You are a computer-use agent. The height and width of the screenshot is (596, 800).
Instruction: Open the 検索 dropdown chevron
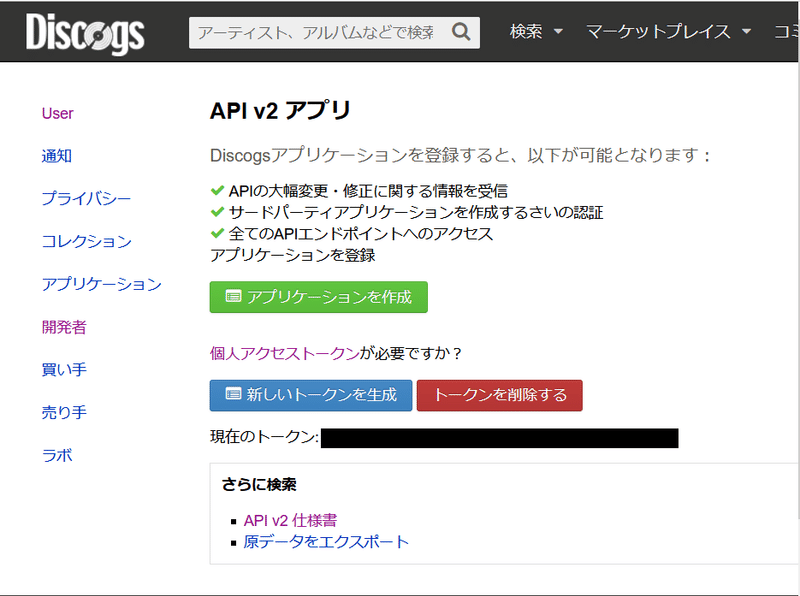click(558, 31)
